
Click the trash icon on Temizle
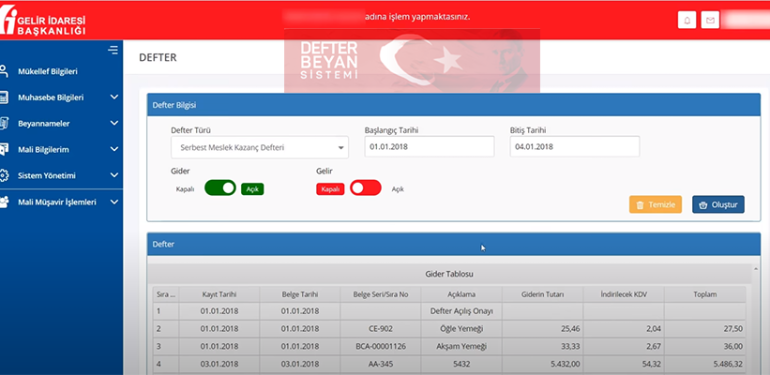(640, 205)
